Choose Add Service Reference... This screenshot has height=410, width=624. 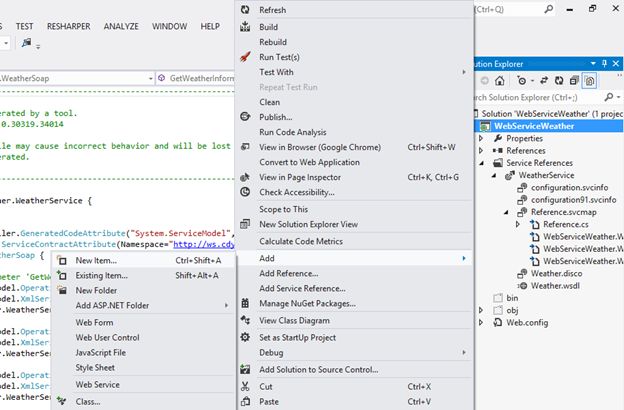(x=355, y=289)
